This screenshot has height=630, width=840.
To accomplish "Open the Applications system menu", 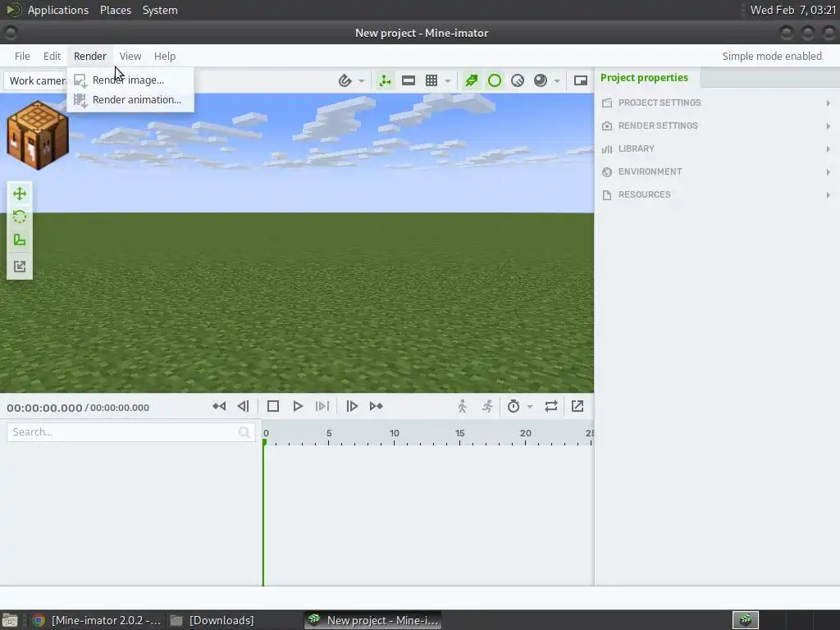I will (x=58, y=10).
